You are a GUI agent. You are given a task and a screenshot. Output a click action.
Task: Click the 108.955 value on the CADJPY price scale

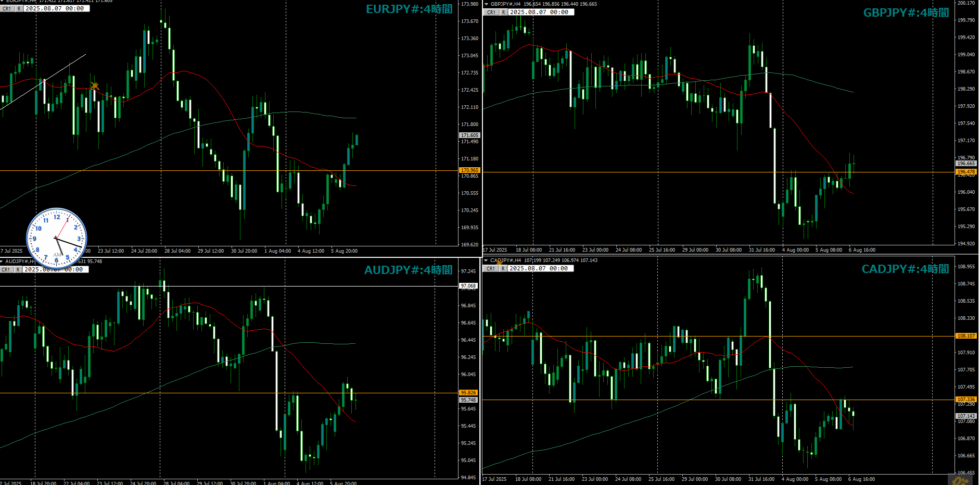tap(966, 266)
